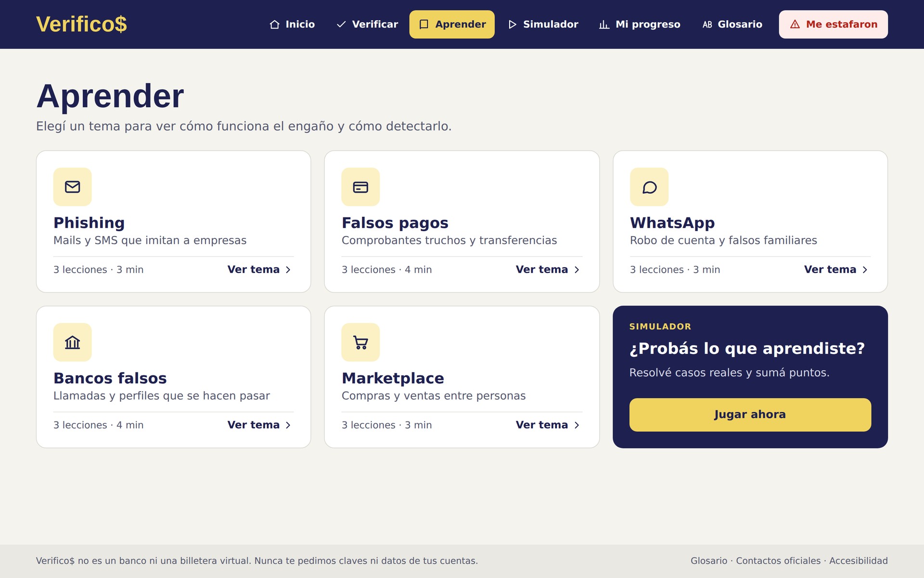924x578 pixels.
Task: Click the Phishing card title
Action: (89, 223)
